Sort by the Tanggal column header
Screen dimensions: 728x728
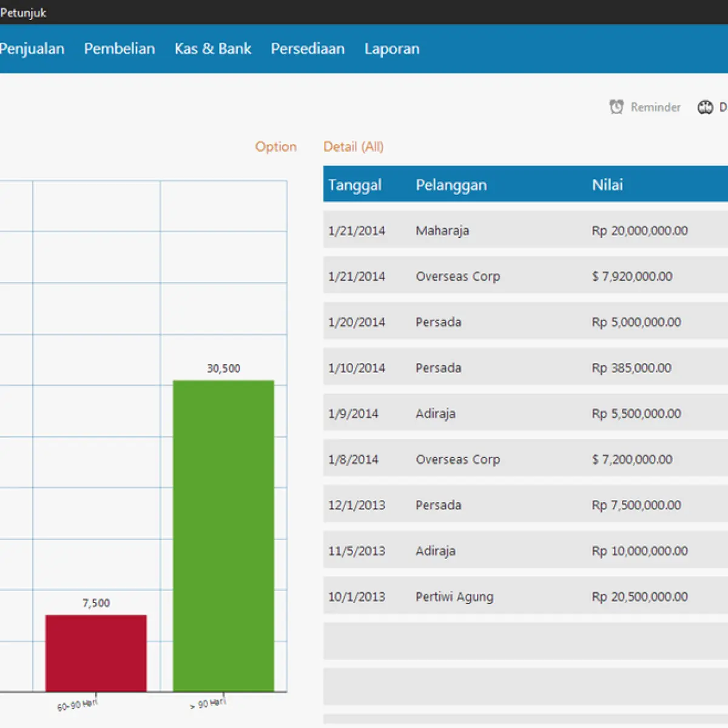click(x=355, y=184)
